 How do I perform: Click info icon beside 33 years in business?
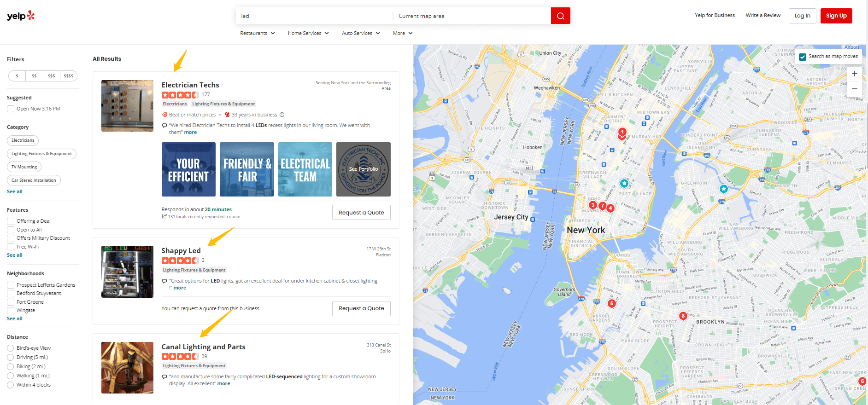pyautogui.click(x=282, y=115)
